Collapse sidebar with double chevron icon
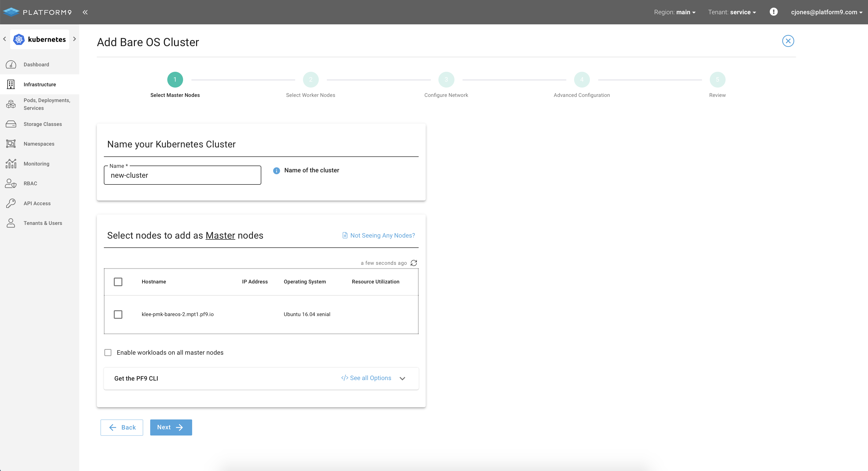This screenshot has width=868, height=471. point(85,12)
